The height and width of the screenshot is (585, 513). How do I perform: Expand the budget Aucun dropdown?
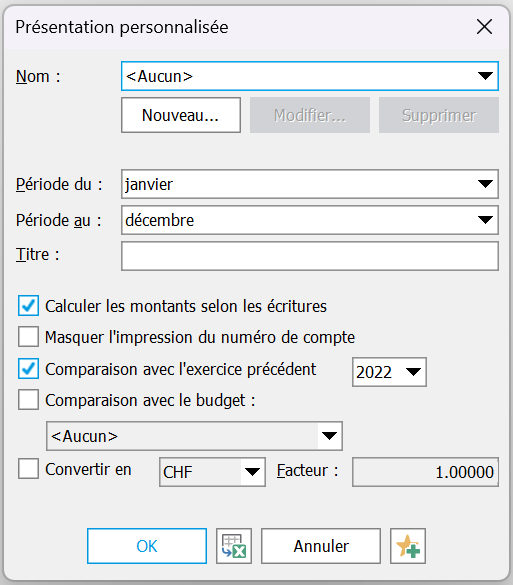194,436
